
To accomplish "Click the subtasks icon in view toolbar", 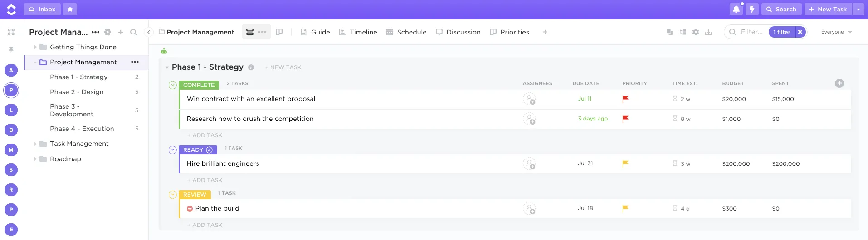I will tap(683, 32).
